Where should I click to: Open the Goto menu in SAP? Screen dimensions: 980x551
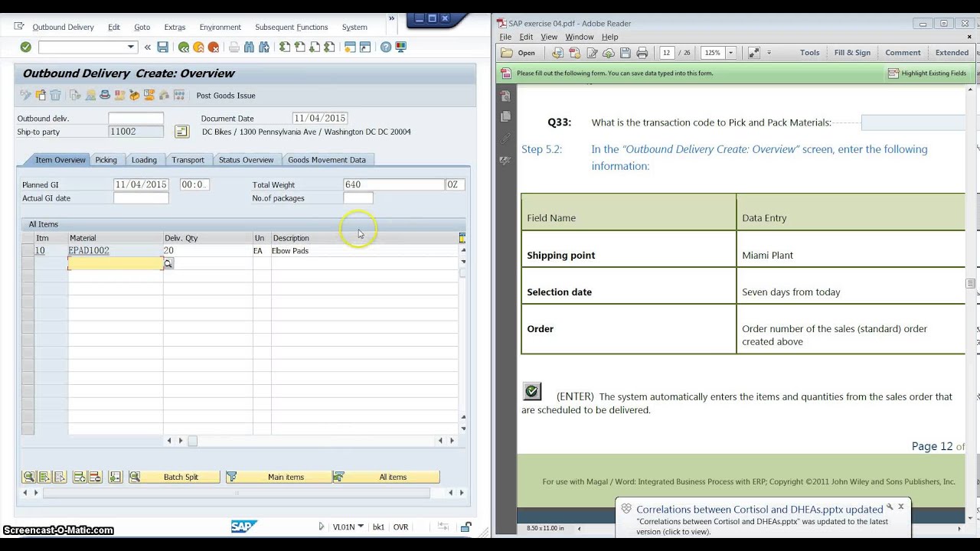142,27
